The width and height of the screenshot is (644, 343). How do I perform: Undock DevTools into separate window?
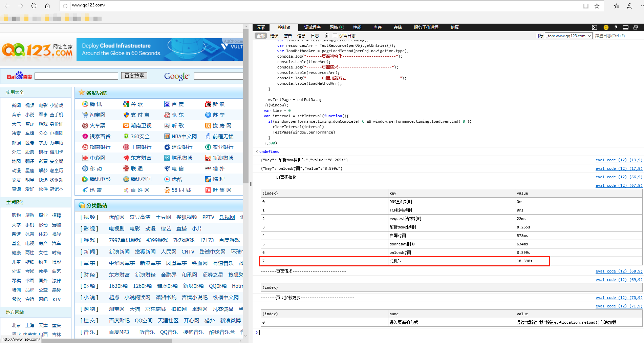point(636,27)
